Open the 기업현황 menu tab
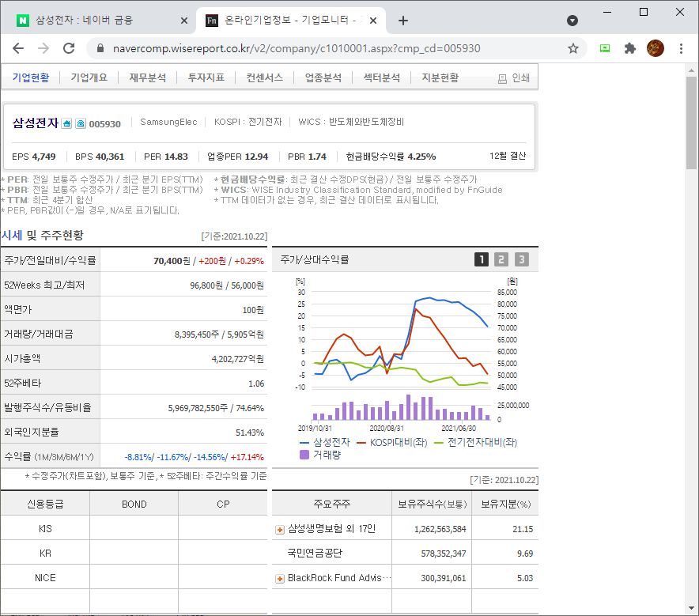 [31, 77]
